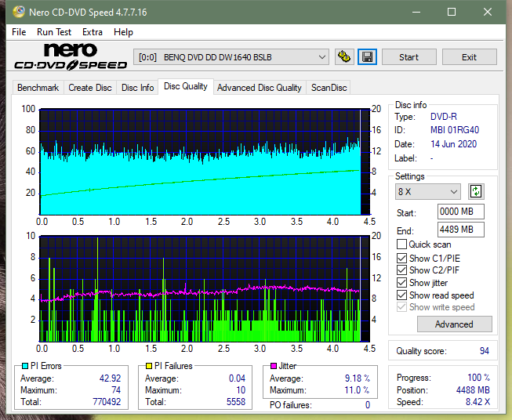Click the disc ID MBI 01RG40
Image resolution: width=512 pixels, height=420 pixels.
pos(455,130)
